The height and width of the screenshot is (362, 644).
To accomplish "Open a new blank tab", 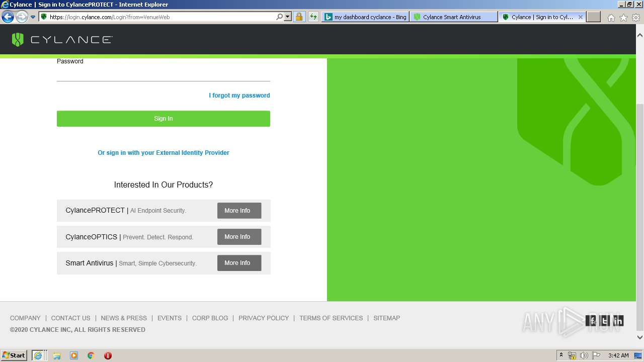I will (594, 17).
